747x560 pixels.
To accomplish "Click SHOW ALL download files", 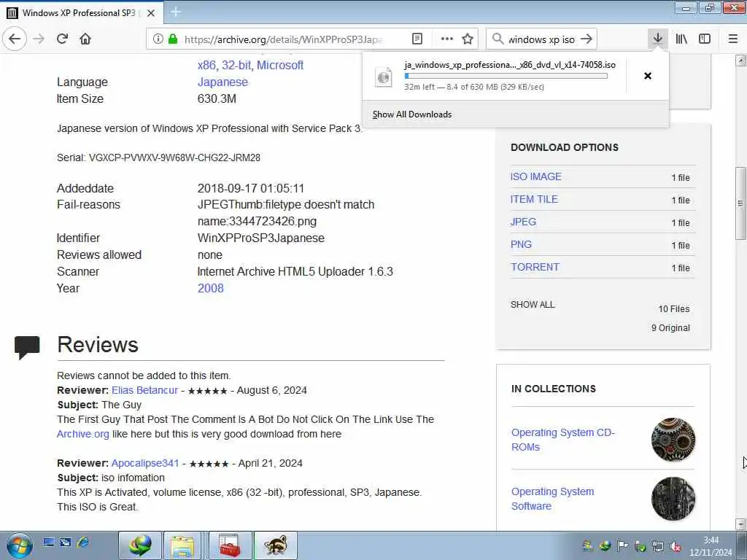I will click(x=532, y=305).
